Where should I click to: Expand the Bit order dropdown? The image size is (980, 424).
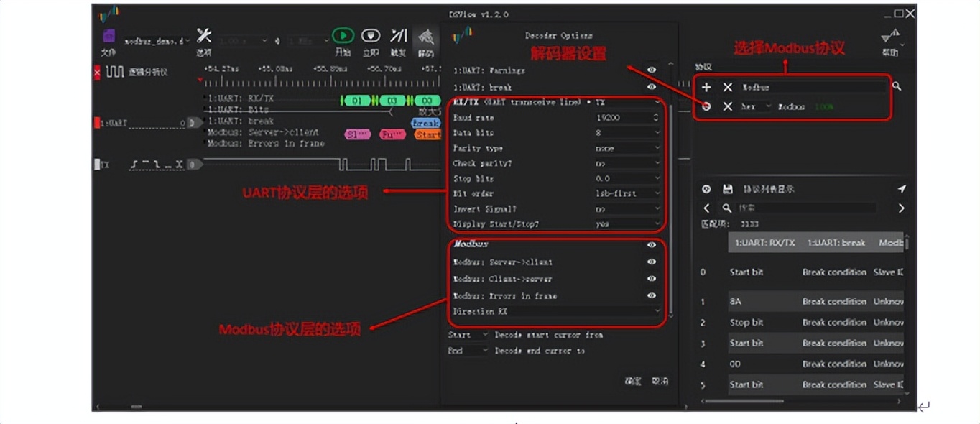tap(625, 193)
